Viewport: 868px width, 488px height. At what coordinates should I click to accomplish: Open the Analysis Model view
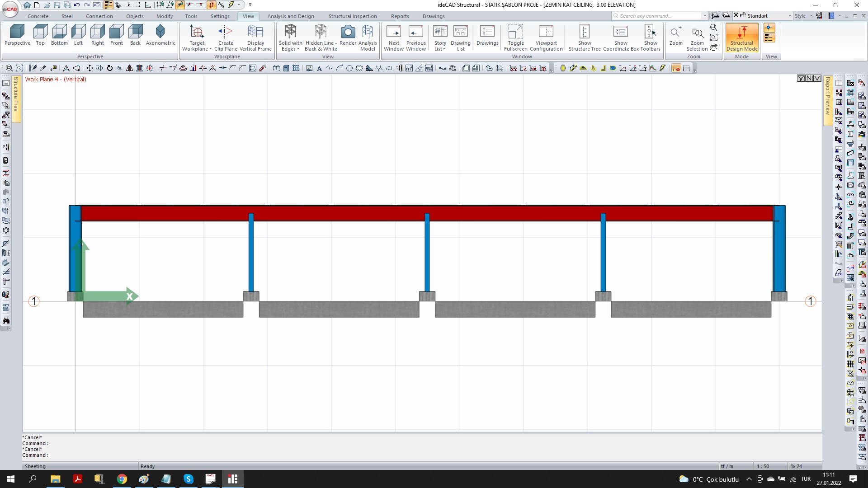(368, 36)
